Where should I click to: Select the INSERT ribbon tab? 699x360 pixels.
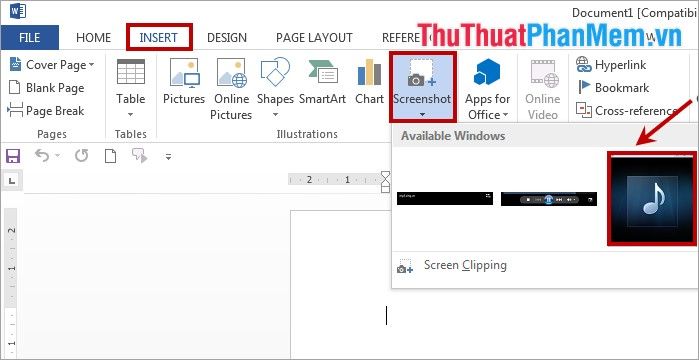click(159, 38)
